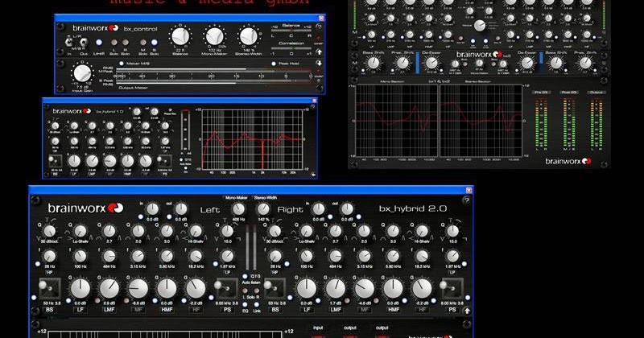The height and width of the screenshot is (338, 644).
Task: Click the up arrow icon in bx_control
Action: pyautogui.click(x=319, y=52)
